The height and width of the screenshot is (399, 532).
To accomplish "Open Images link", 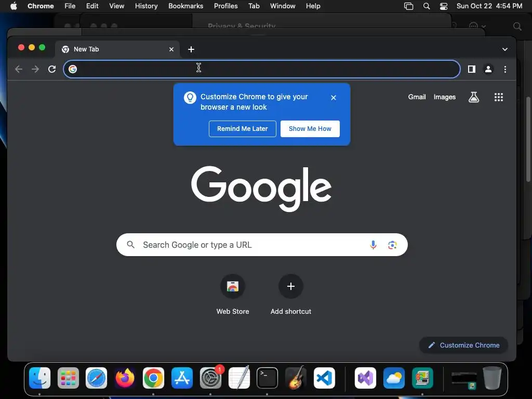I will pos(445,97).
